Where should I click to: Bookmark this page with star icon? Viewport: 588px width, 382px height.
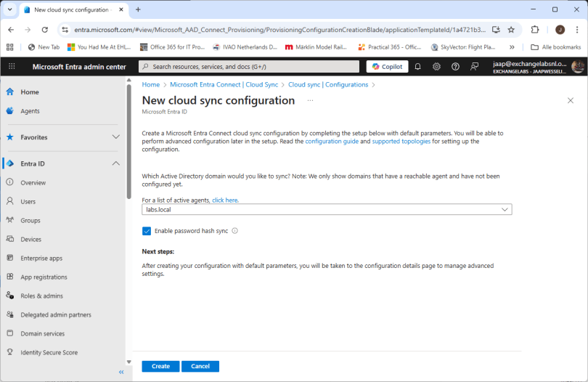click(x=511, y=30)
